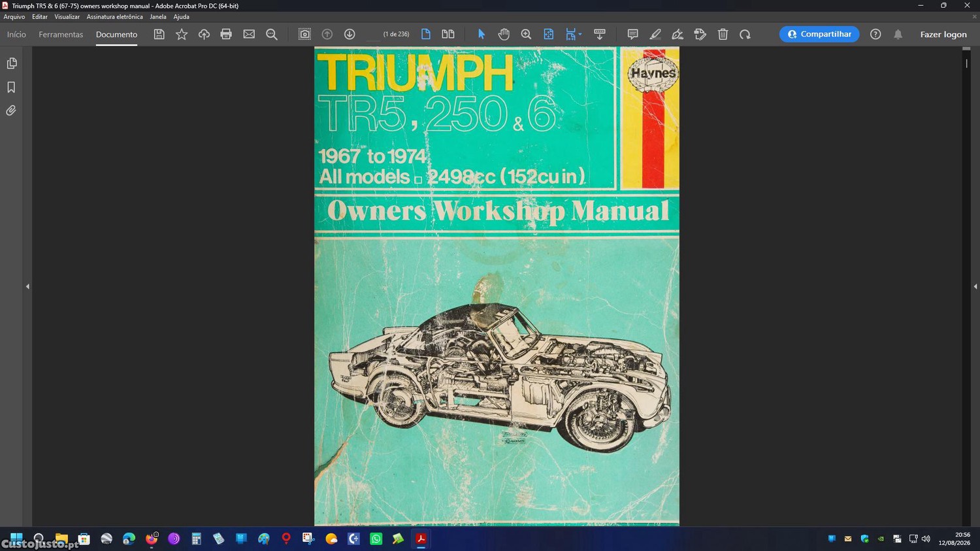Switch to two-page view
The width and height of the screenshot is (980, 551).
(448, 34)
